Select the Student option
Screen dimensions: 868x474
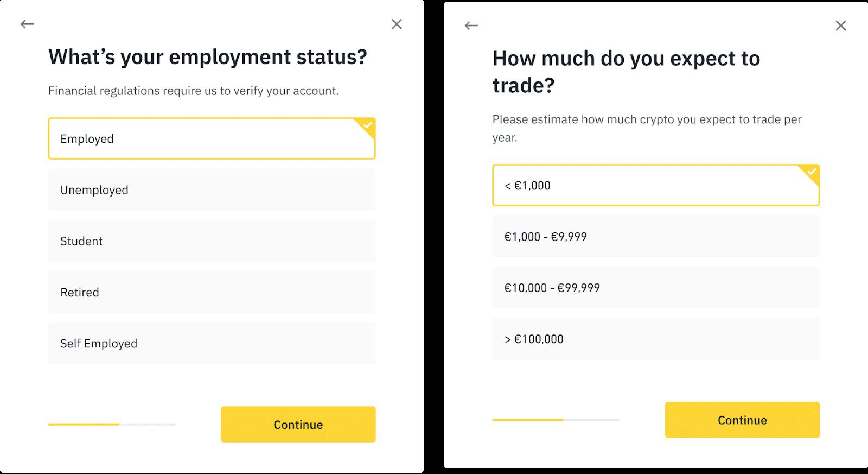[212, 241]
